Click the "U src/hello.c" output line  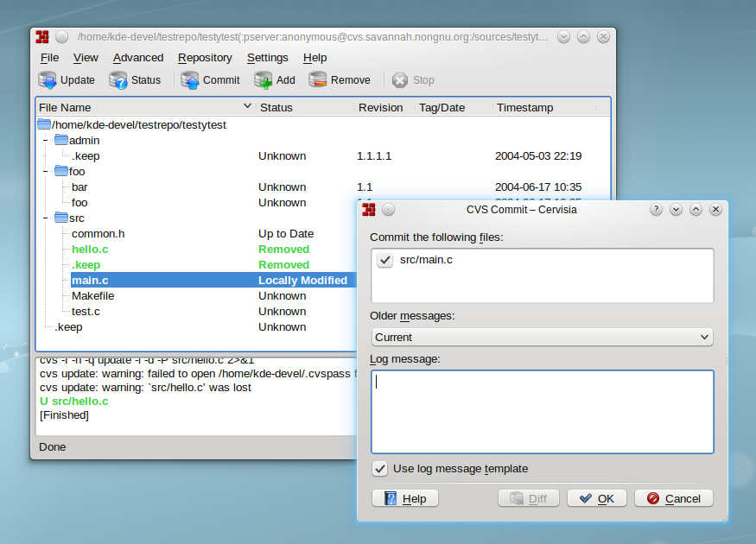pyautogui.click(x=73, y=401)
